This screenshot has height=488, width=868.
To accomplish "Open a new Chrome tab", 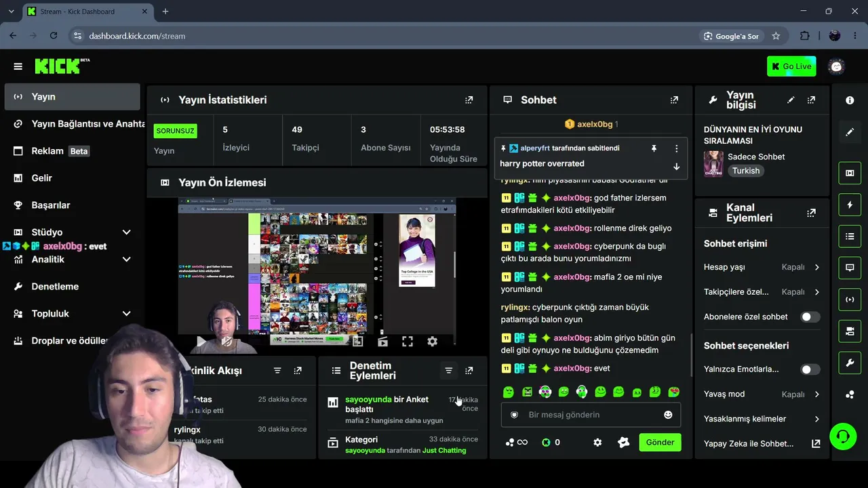I will 165,12.
